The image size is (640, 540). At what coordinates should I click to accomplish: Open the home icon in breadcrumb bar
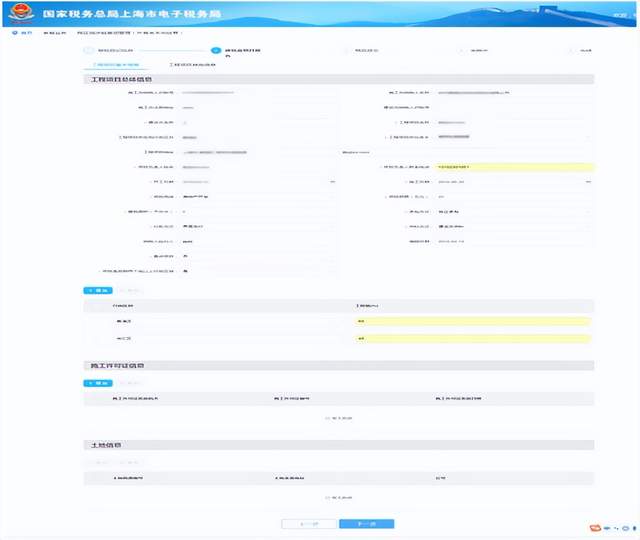coord(15,33)
